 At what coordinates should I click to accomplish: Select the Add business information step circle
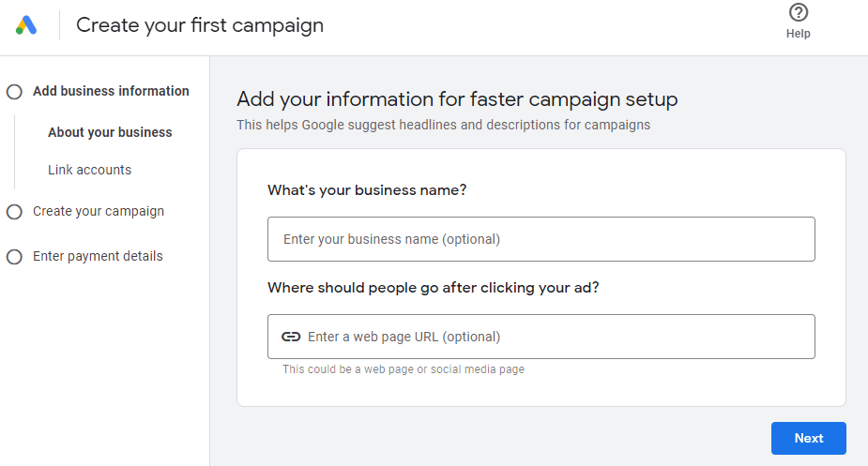click(14, 91)
